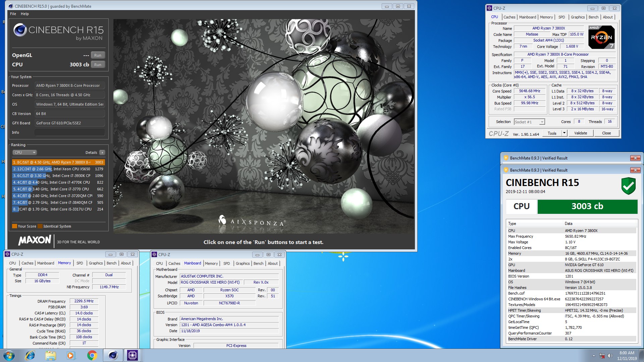Click the Info input field

(70, 132)
